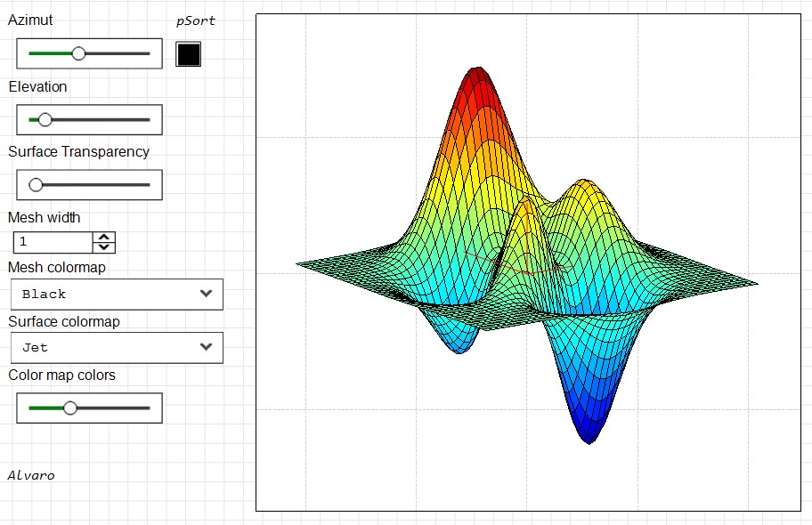Image resolution: width=812 pixels, height=525 pixels.
Task: Click the far right corner of surface plane
Action: (755, 284)
